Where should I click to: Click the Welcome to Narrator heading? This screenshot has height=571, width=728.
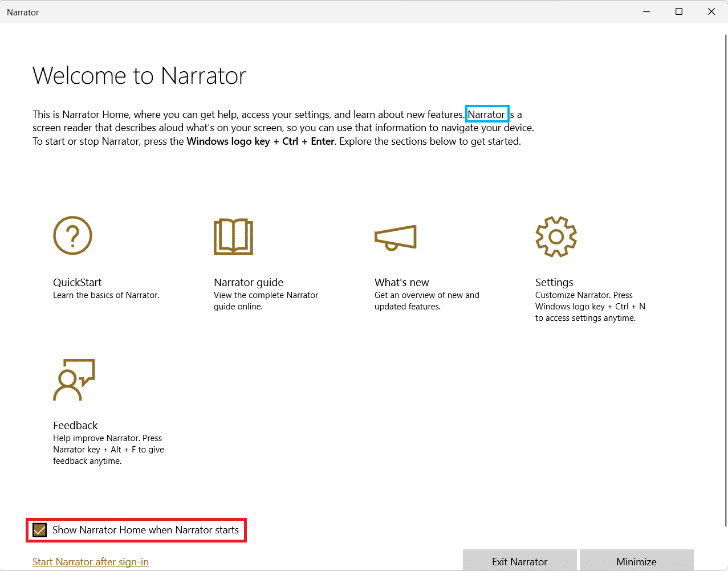point(139,75)
